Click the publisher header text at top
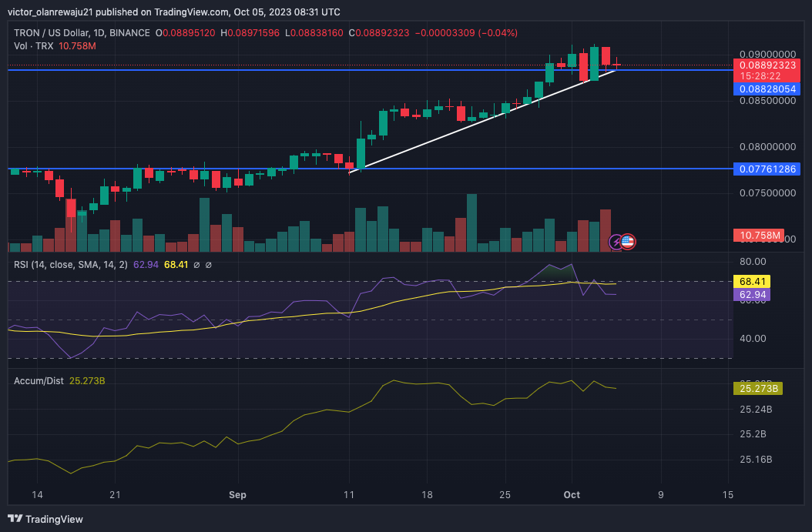812x532 pixels. click(174, 12)
